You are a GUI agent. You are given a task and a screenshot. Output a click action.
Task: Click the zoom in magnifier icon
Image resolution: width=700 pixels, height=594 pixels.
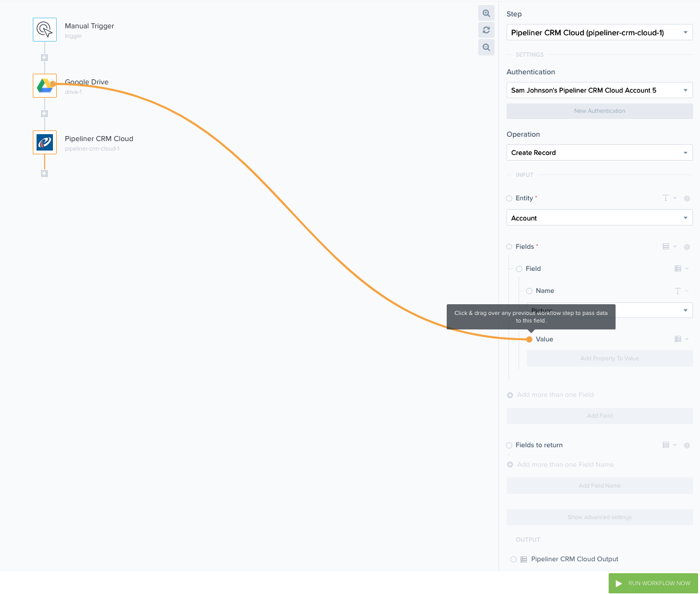486,13
